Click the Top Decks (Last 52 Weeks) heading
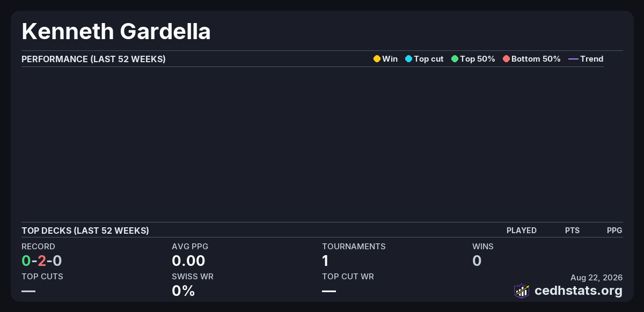Screen dimensions: 644x312 (85, 231)
